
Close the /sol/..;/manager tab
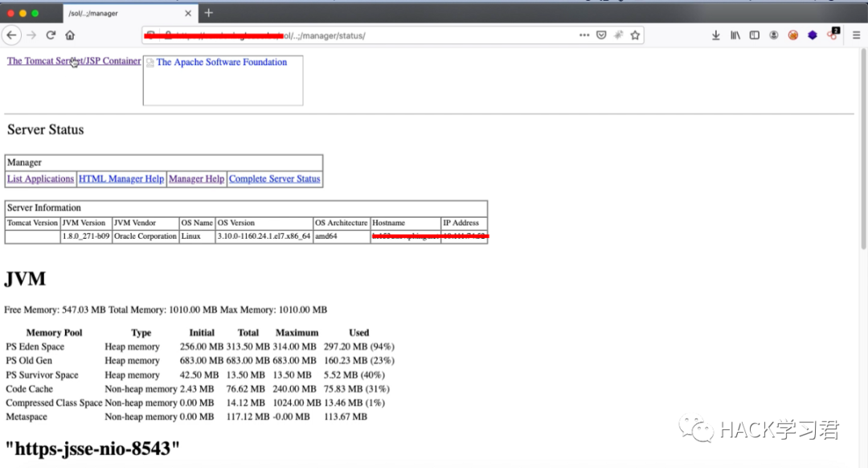click(188, 13)
